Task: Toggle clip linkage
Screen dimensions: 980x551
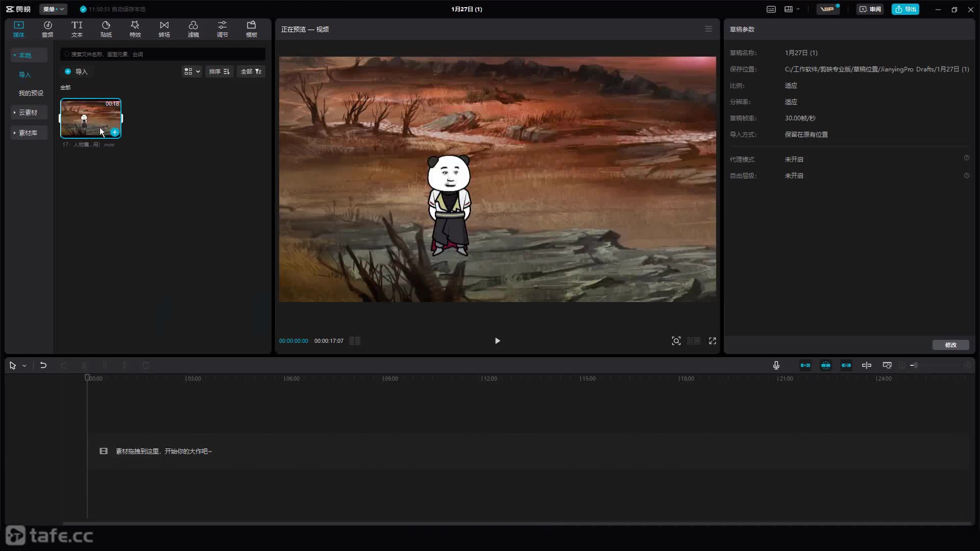Action: tap(846, 365)
